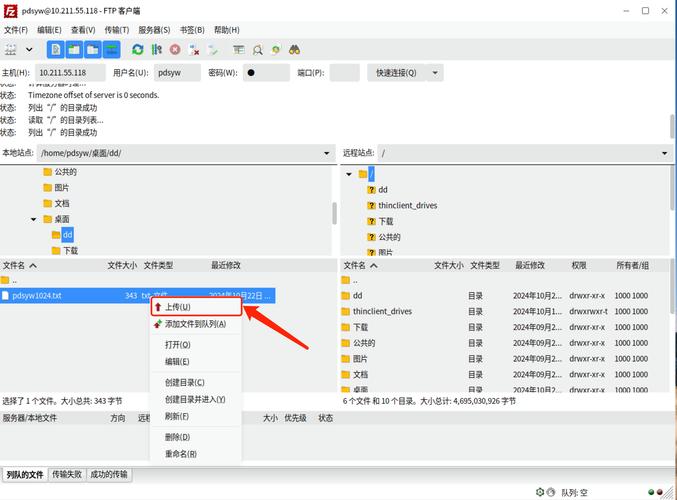Click the binoculars file search icon
The width and height of the screenshot is (677, 500).
click(x=295, y=49)
